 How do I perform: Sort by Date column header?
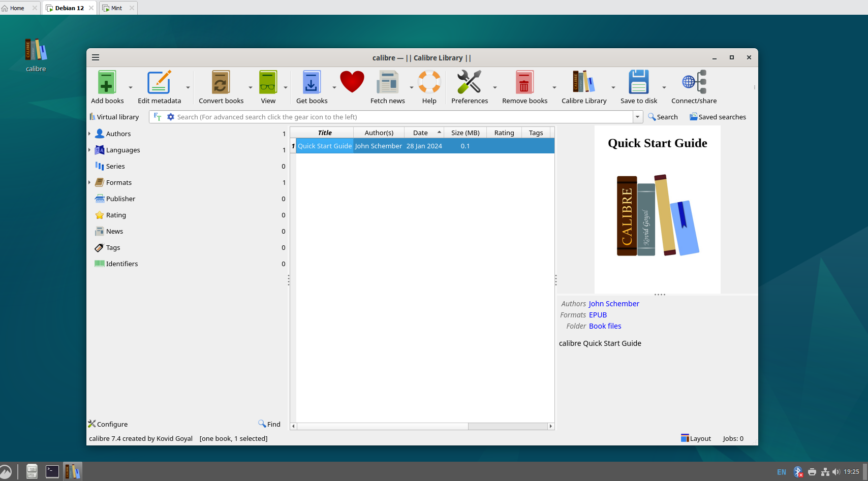(424, 133)
